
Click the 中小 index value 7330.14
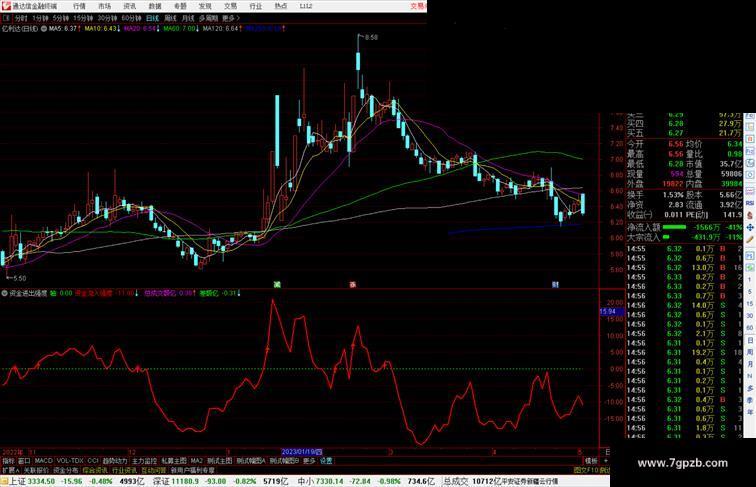(332, 481)
